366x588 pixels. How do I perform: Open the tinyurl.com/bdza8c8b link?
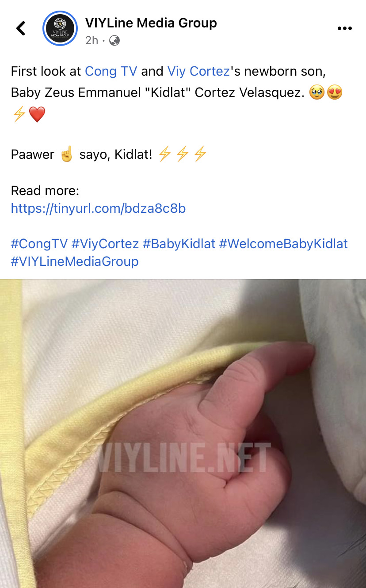(98, 208)
